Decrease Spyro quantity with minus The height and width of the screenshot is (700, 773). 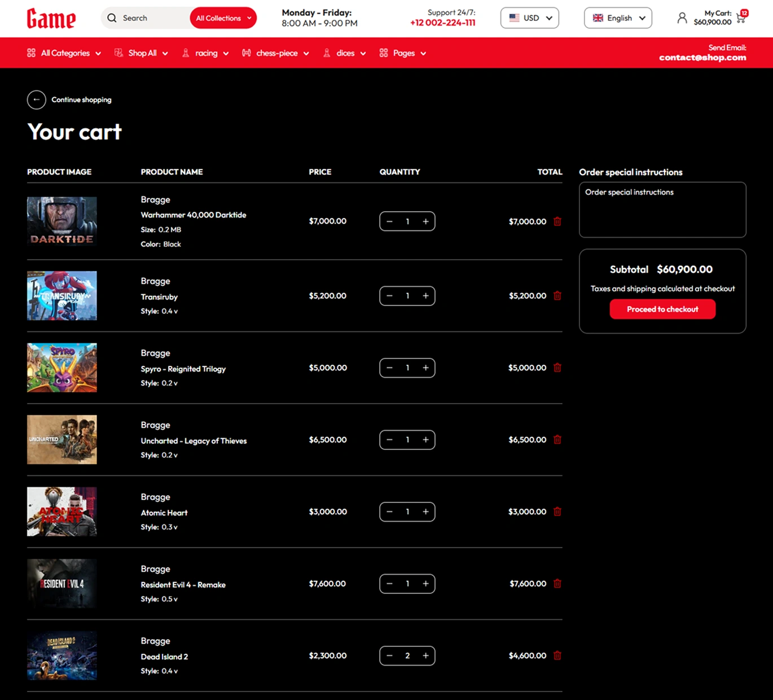pos(389,368)
